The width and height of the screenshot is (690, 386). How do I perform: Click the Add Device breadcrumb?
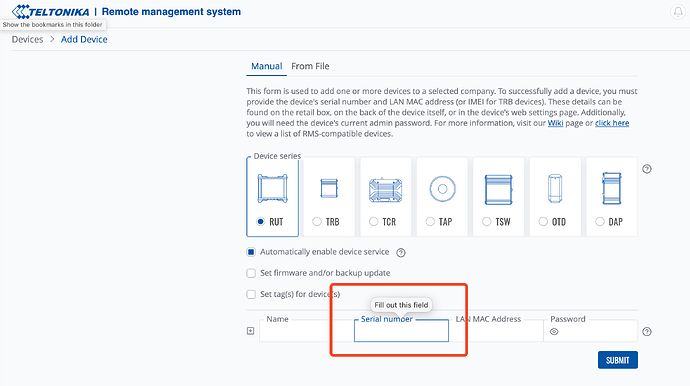point(84,39)
